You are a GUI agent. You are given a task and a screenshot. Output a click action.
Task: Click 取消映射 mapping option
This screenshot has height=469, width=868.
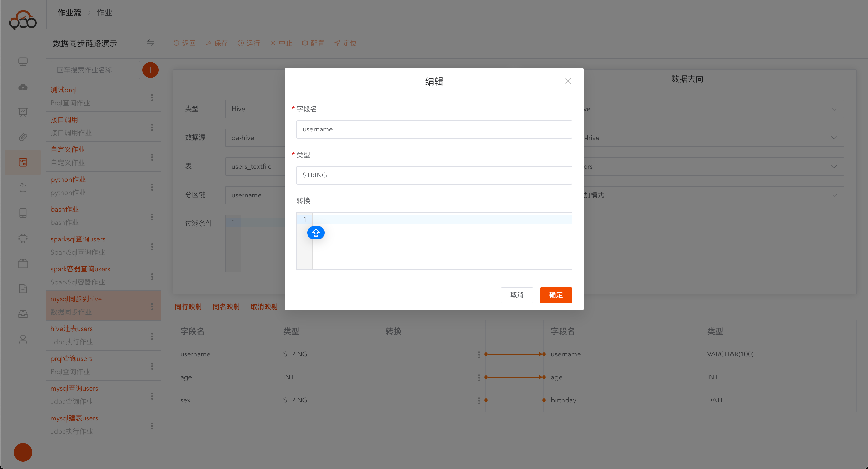coord(264,307)
